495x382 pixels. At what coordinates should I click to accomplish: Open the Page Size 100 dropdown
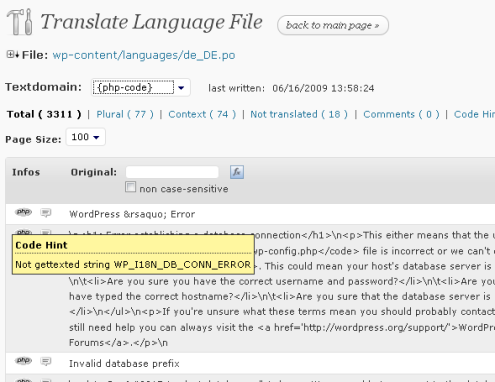point(86,137)
